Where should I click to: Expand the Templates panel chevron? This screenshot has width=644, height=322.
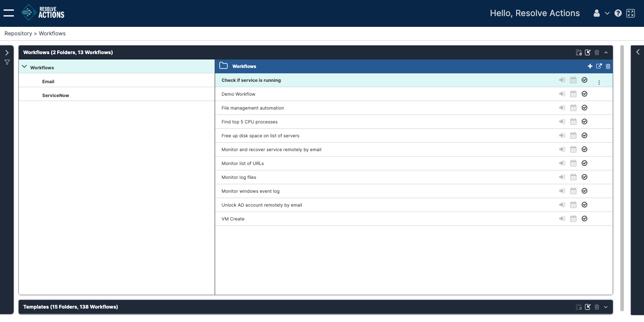[606, 307]
